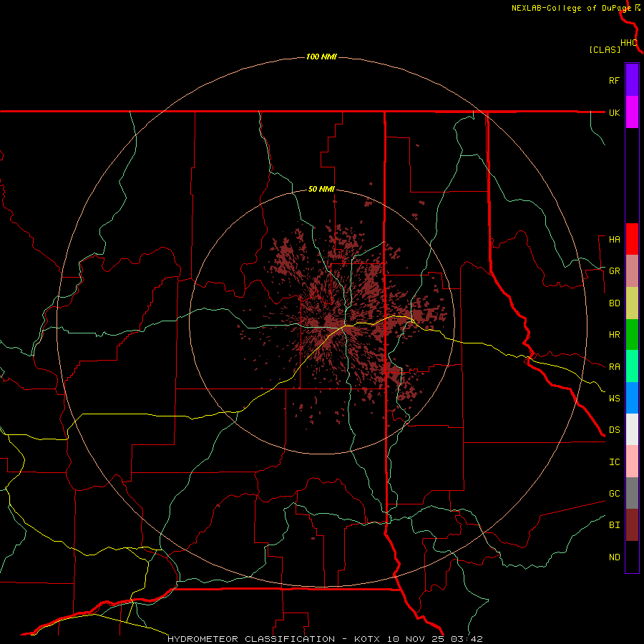Click the 100 NMI range ring label
644x644 pixels.
click(x=321, y=57)
